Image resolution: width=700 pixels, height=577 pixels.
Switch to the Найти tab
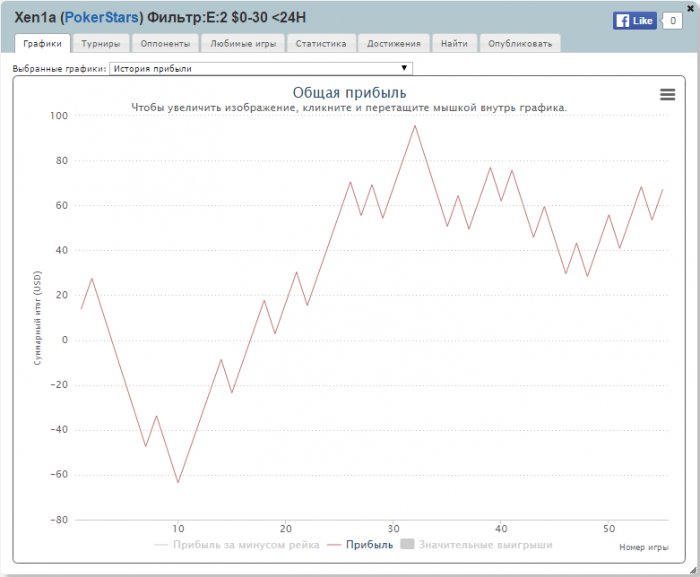pos(455,44)
